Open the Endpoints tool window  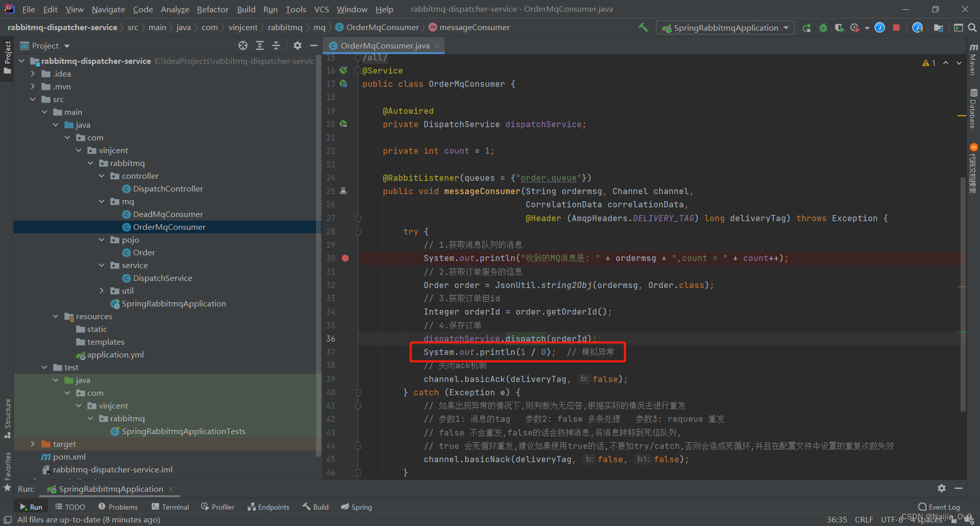(x=268, y=507)
